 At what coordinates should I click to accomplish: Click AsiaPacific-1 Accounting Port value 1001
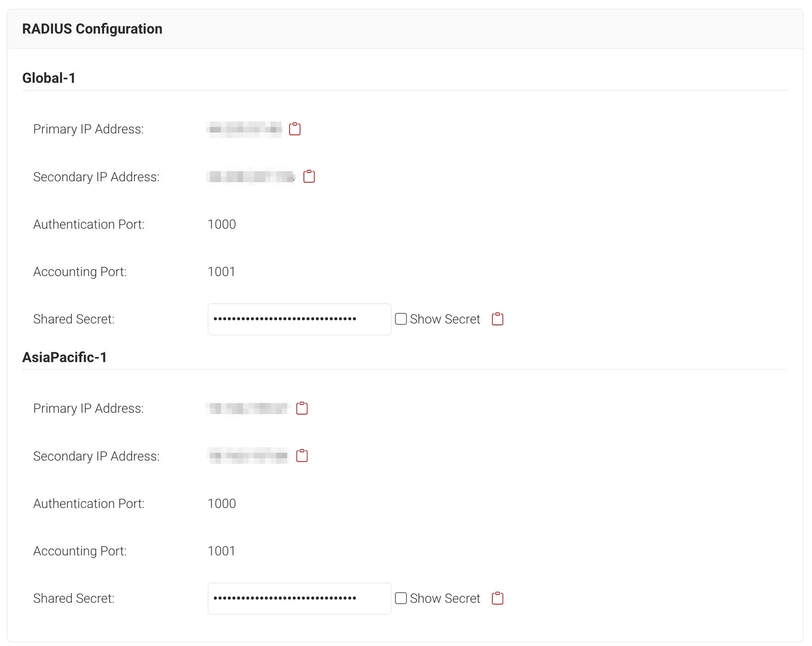pos(221,551)
